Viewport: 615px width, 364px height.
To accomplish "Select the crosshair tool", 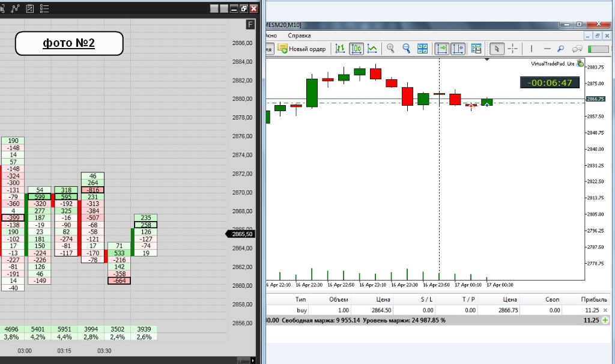I will 513,49.
